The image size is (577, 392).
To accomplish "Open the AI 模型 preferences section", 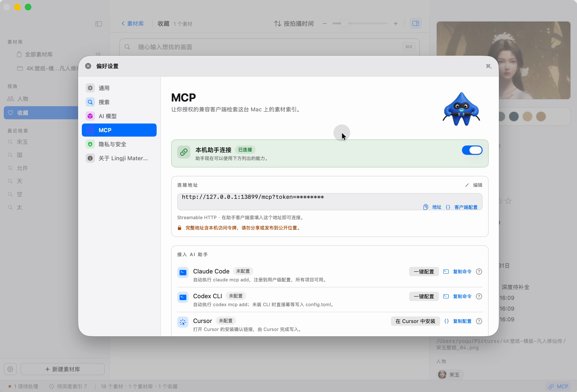I will [x=119, y=116].
